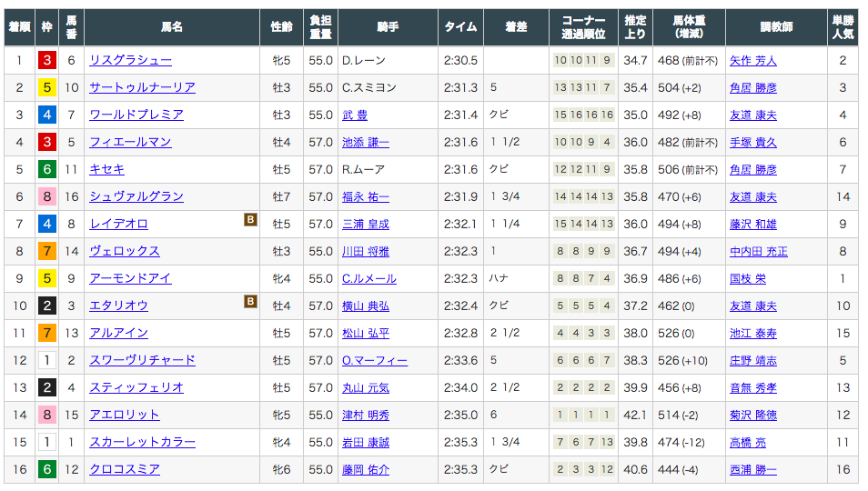The height and width of the screenshot is (491, 868).
Task: Open trainer 菊沢 隆徳 link
Action: click(x=752, y=416)
